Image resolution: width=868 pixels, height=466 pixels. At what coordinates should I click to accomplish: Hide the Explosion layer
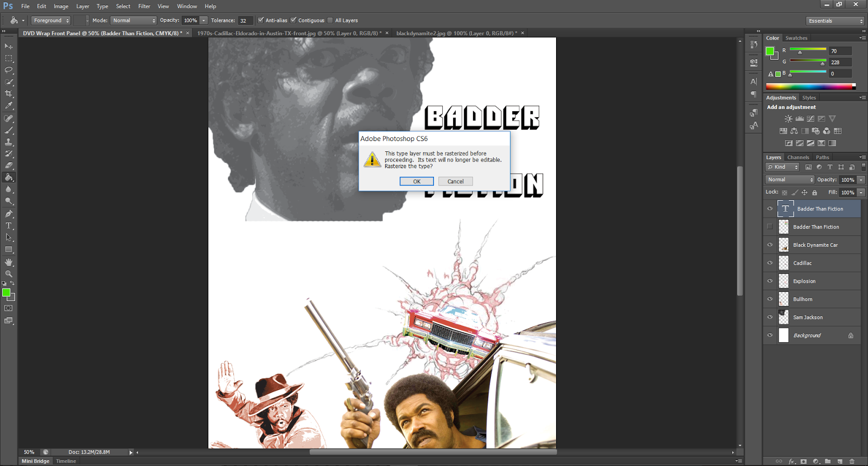tap(770, 281)
